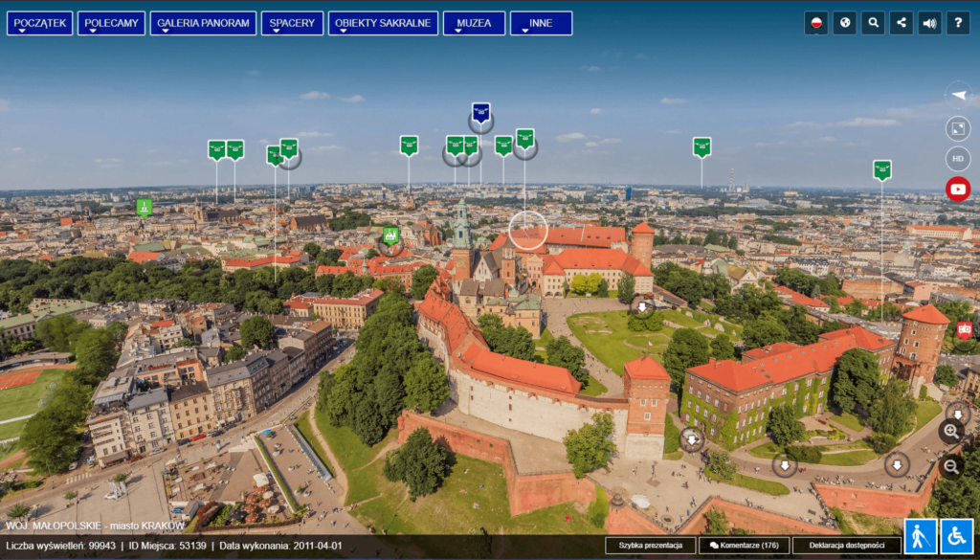Viewport: 980px width, 560px height.
Task: Zoom out with the minus magnifier
Action: 950,466
